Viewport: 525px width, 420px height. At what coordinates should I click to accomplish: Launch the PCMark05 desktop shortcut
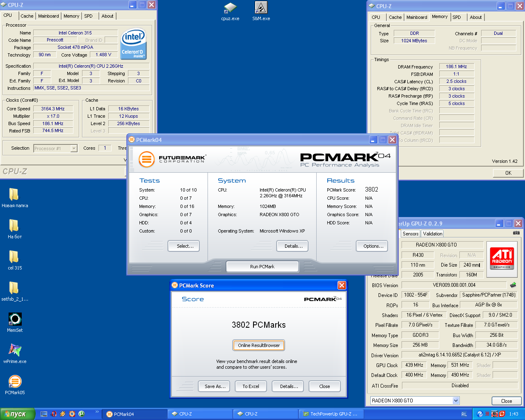(x=15, y=385)
